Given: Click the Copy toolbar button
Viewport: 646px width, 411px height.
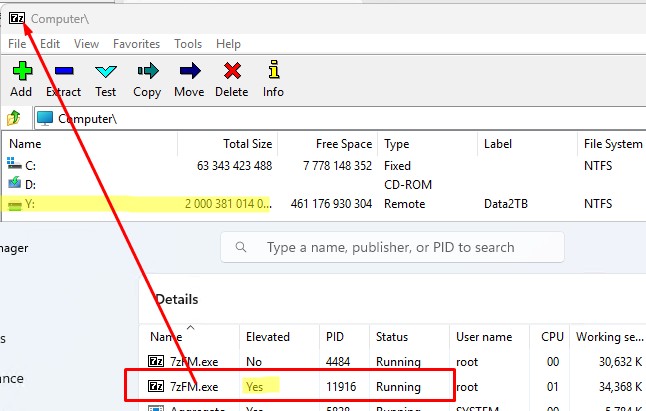Looking at the screenshot, I should pos(147,79).
